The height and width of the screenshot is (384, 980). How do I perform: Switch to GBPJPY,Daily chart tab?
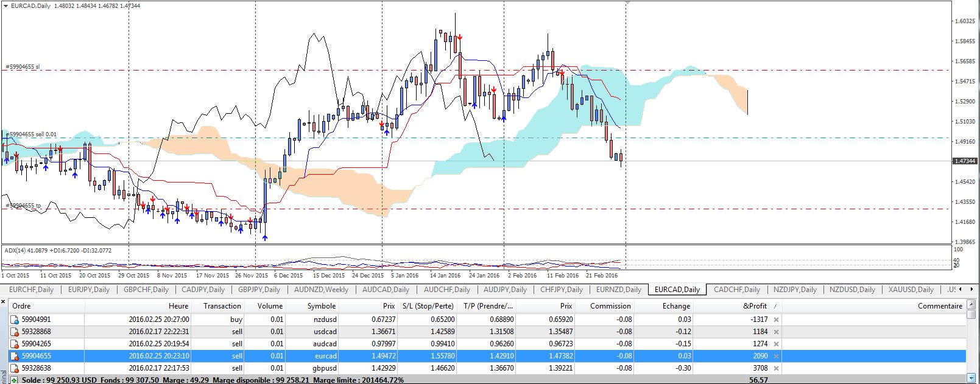click(x=259, y=290)
